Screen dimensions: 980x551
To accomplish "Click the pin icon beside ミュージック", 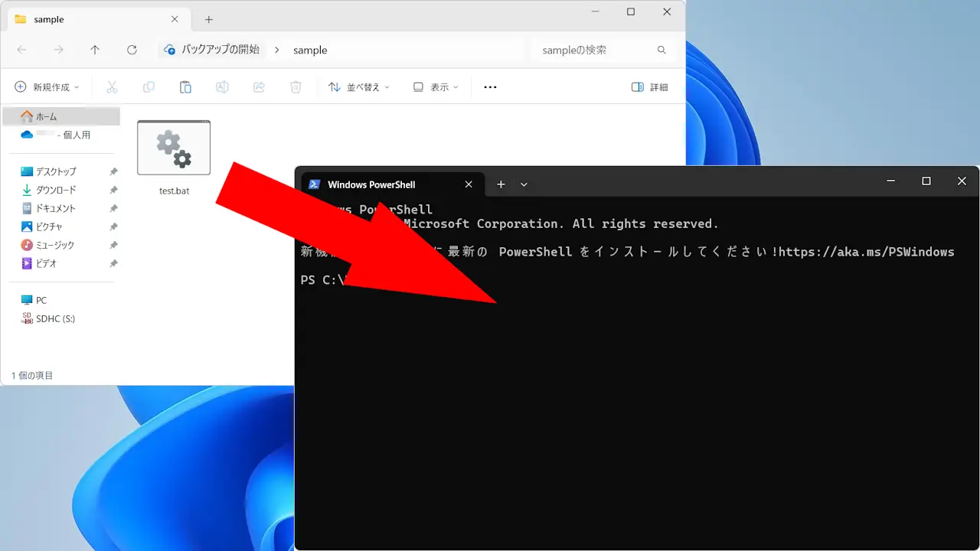I will (x=113, y=245).
